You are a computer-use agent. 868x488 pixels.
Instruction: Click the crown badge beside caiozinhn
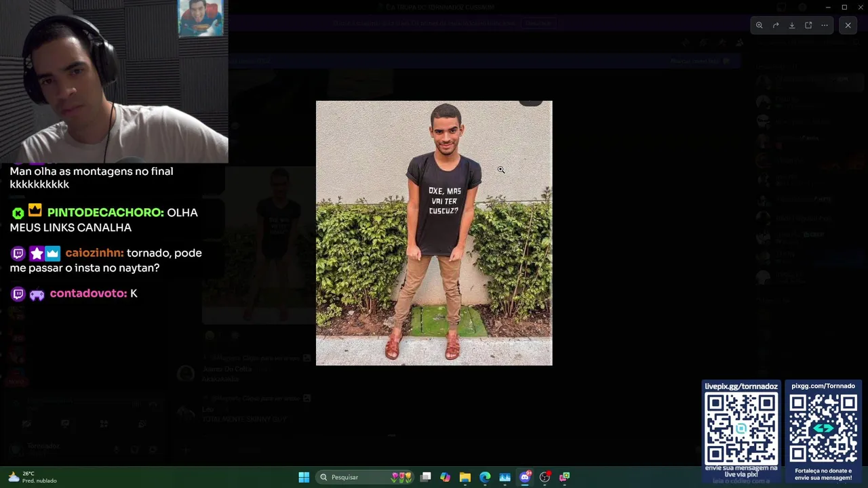(x=52, y=253)
